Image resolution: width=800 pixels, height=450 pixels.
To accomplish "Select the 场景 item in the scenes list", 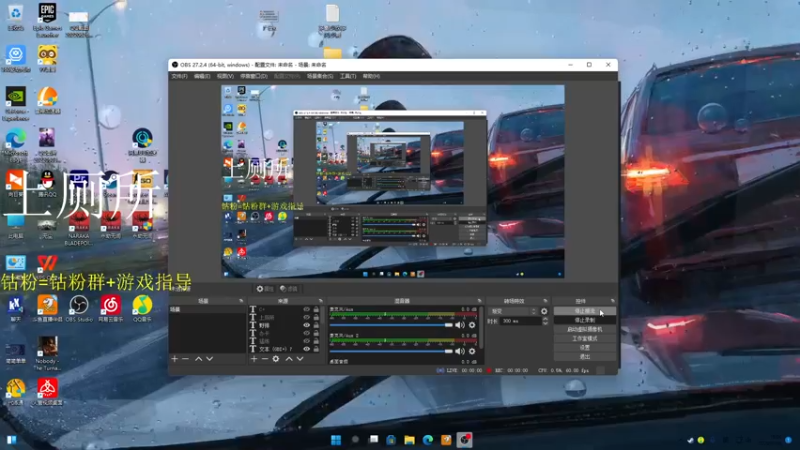I will coord(207,309).
